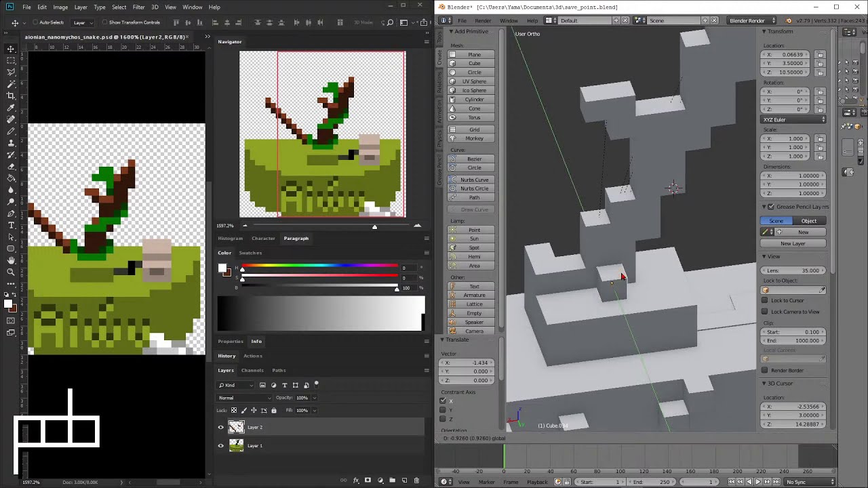The height and width of the screenshot is (488, 868).
Task: Open Blender Render menu
Action: point(483,20)
